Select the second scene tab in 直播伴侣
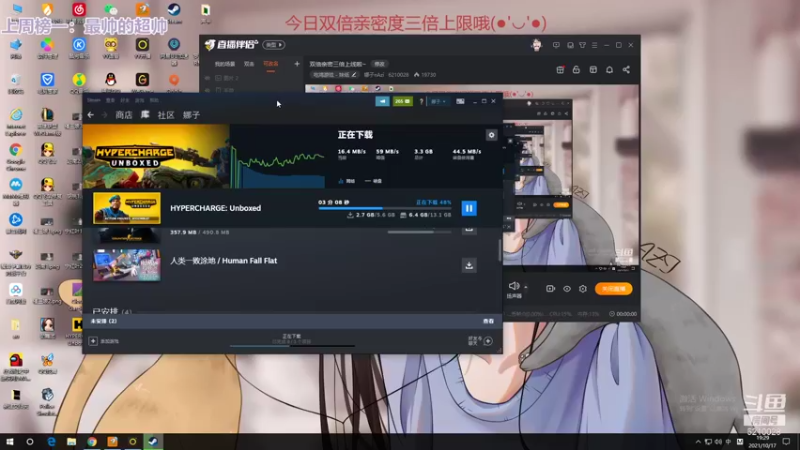 point(249,64)
